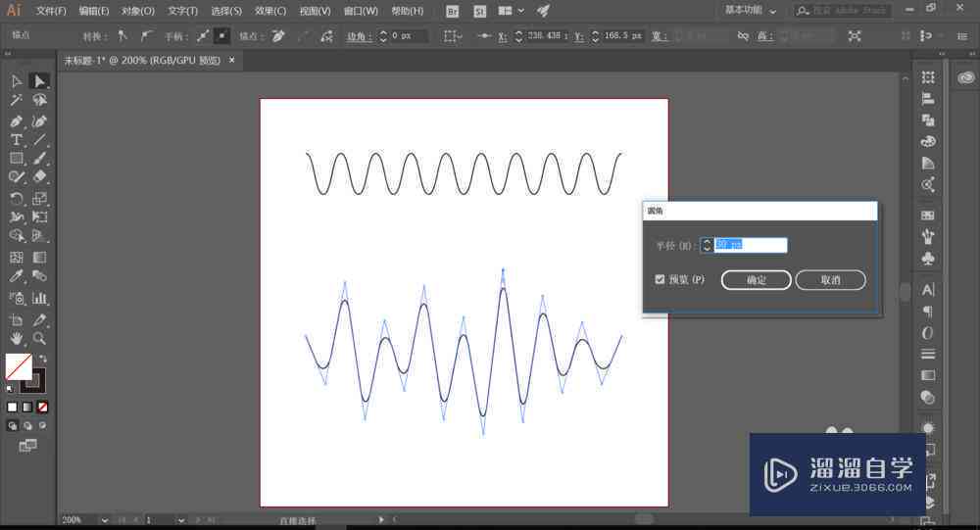Click the 半径 radius input field
This screenshot has width=980, height=530.
click(750, 245)
